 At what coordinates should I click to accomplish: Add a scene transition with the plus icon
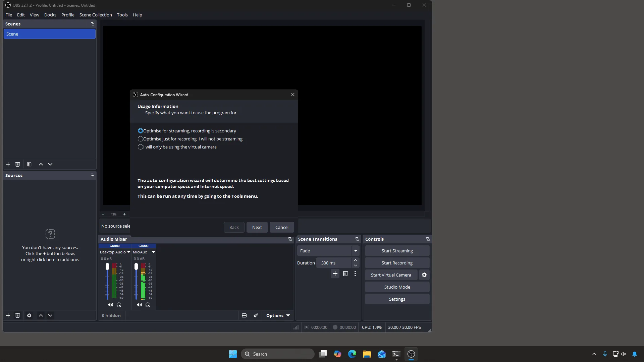coord(335,274)
